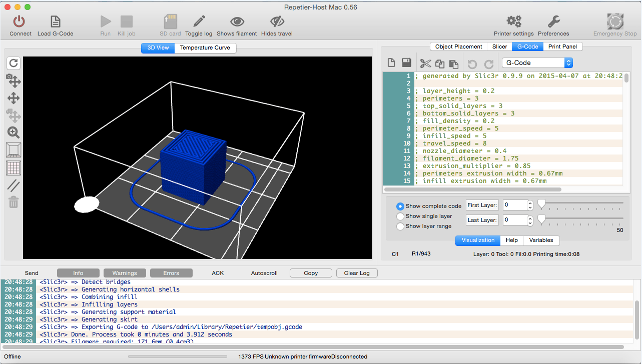Screen dimensions: 642x364
Task: Click the undo arrow icon
Action: 472,64
